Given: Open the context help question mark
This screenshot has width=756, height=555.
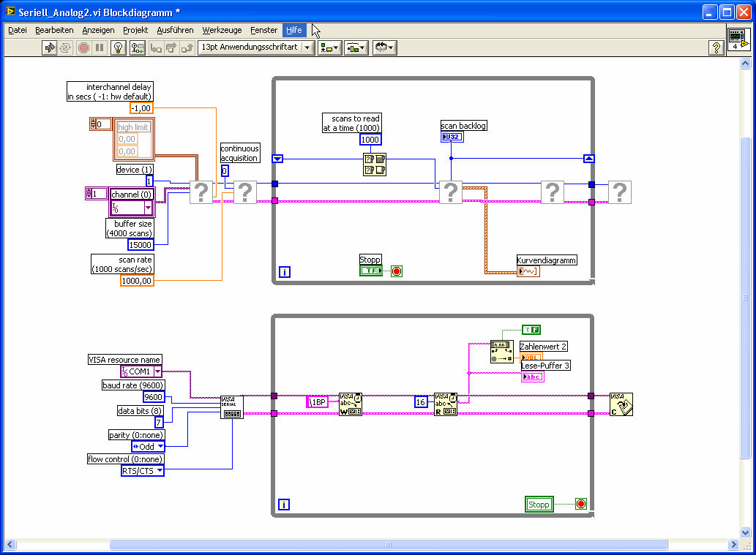Looking at the screenshot, I should 717,48.
